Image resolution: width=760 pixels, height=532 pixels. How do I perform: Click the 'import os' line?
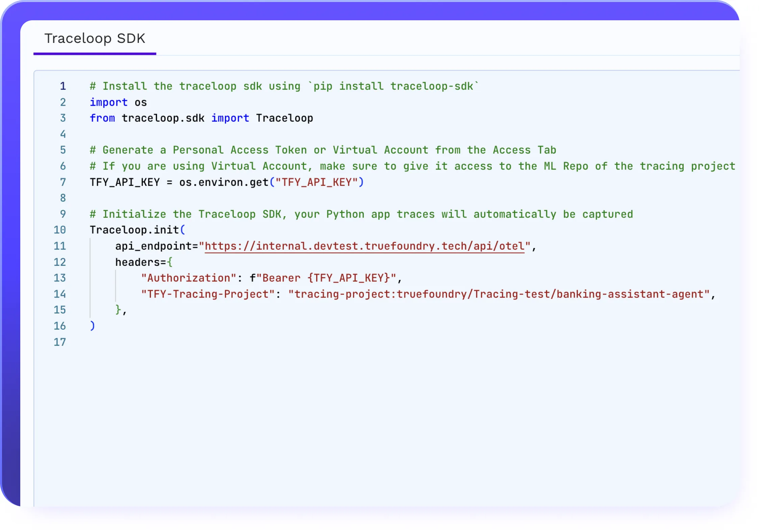click(x=118, y=102)
